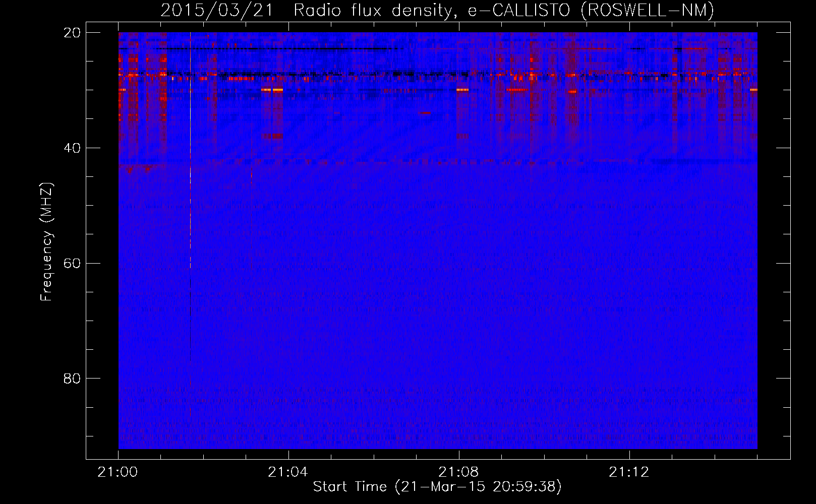Click the '80' frequency tick label

point(72,379)
